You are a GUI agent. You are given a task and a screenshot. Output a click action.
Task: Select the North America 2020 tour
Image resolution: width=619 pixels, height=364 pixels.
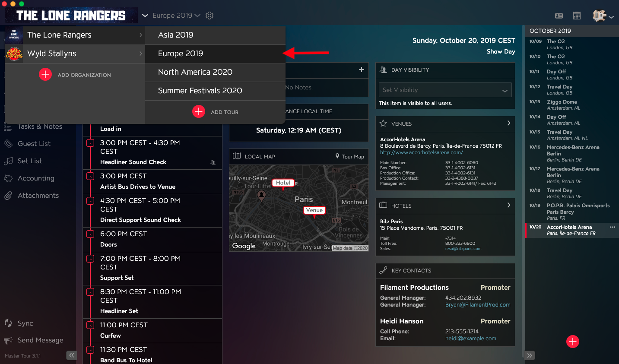tap(215, 72)
